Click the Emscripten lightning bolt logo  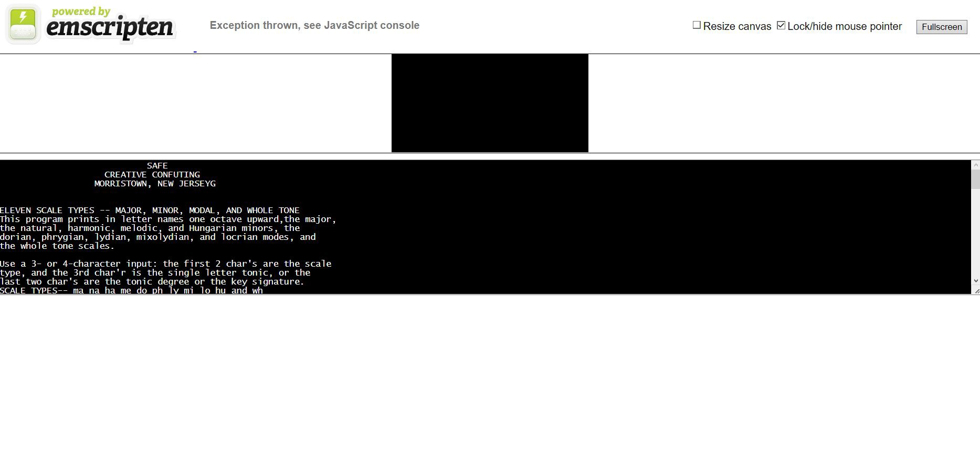(23, 23)
